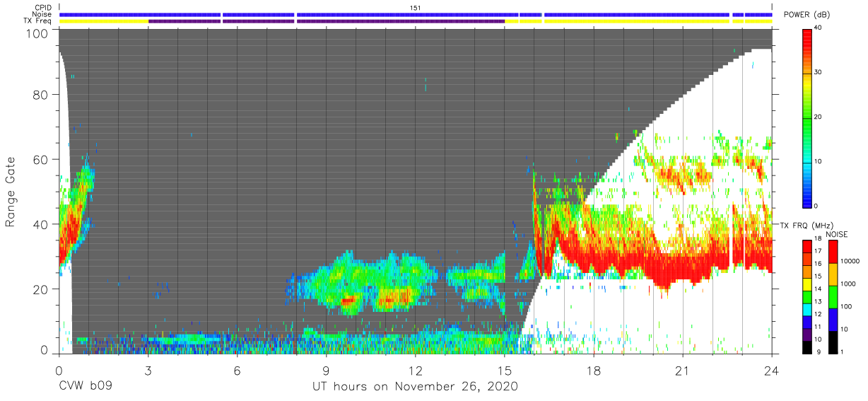
Task: Click the x-axis tick label '6'
Action: point(237,371)
